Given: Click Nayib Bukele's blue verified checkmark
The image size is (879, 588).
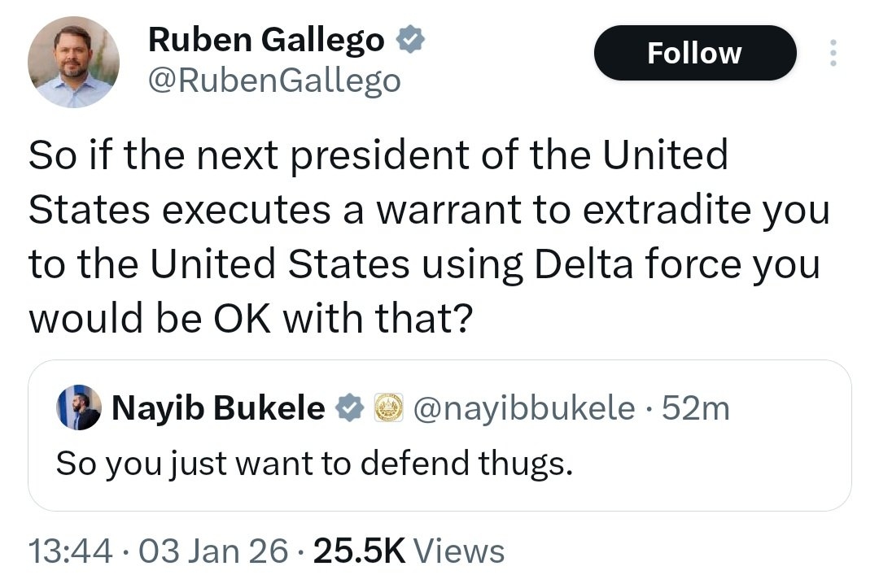Looking at the screenshot, I should tap(351, 408).
